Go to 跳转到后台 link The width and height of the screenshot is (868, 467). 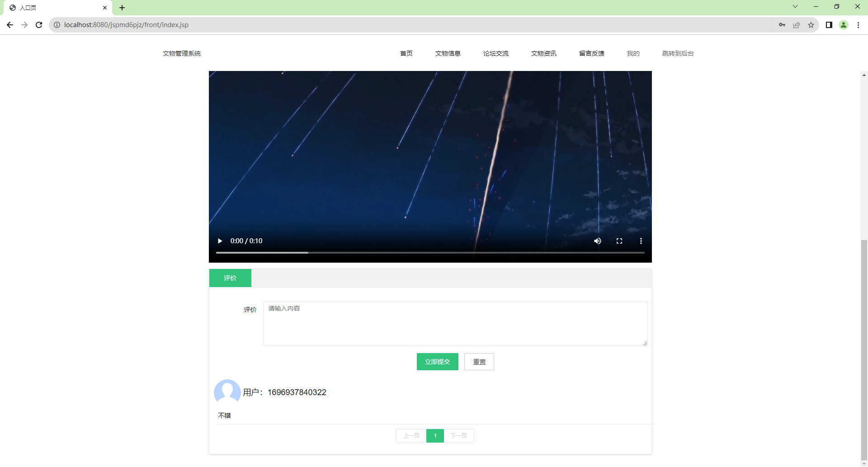(x=677, y=53)
